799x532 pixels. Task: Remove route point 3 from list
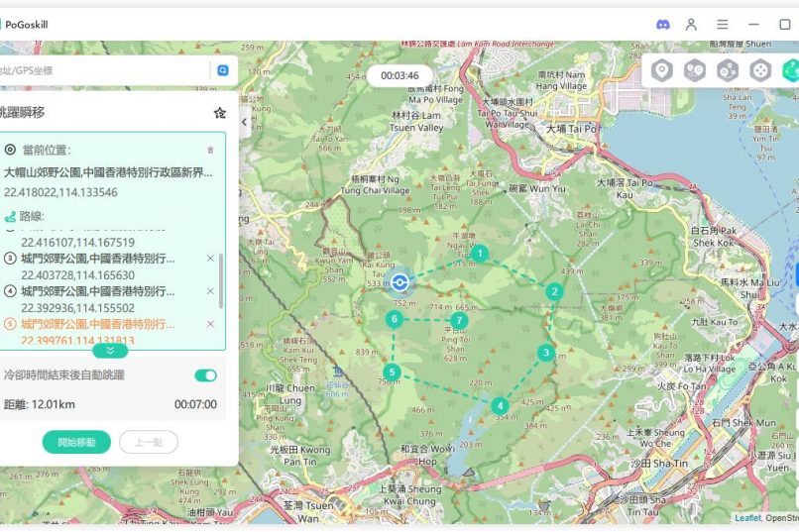point(210,259)
